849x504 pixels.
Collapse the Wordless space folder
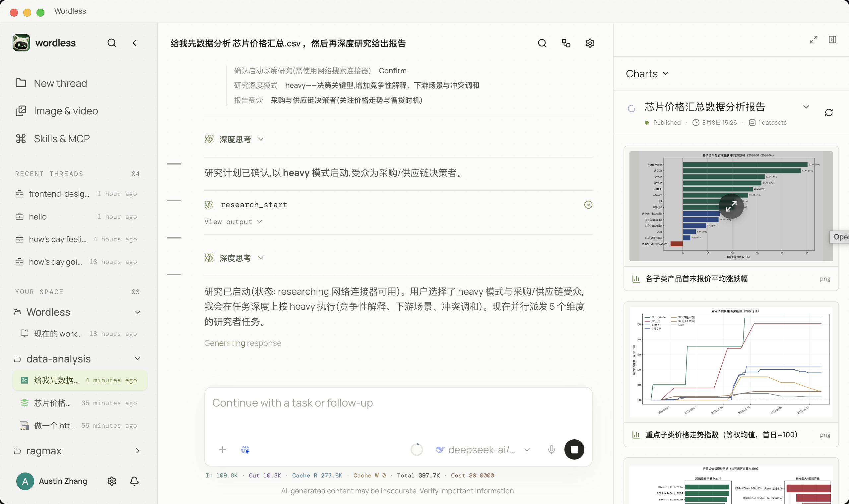138,312
